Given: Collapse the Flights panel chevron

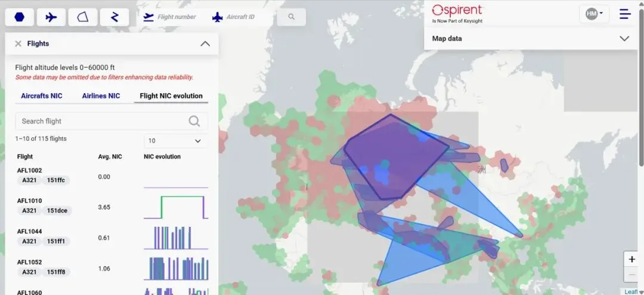Looking at the screenshot, I should coord(205,44).
